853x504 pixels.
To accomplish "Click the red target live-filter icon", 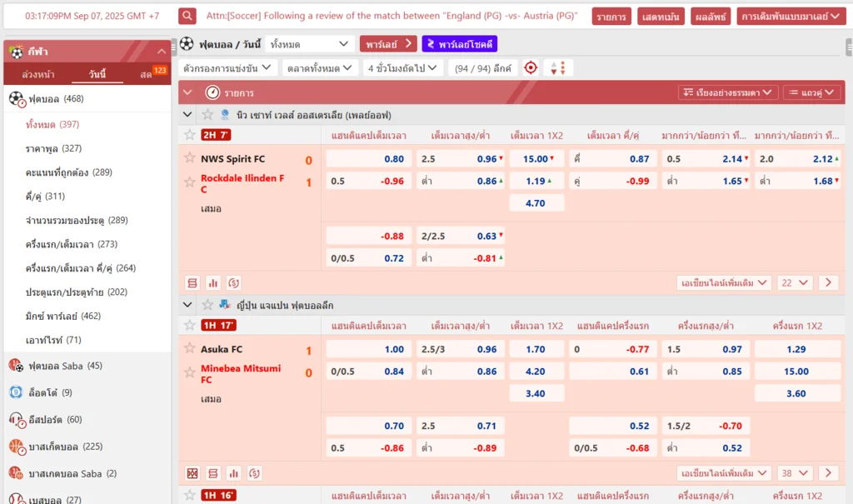I will 531,68.
